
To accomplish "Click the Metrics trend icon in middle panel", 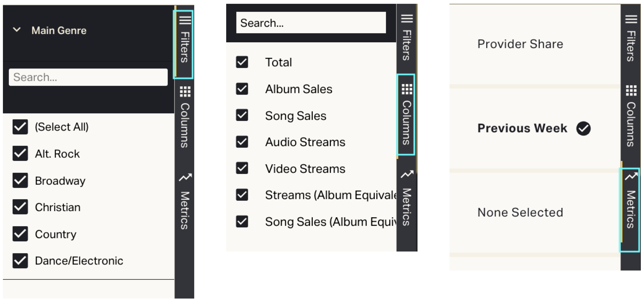I will click(x=407, y=174).
